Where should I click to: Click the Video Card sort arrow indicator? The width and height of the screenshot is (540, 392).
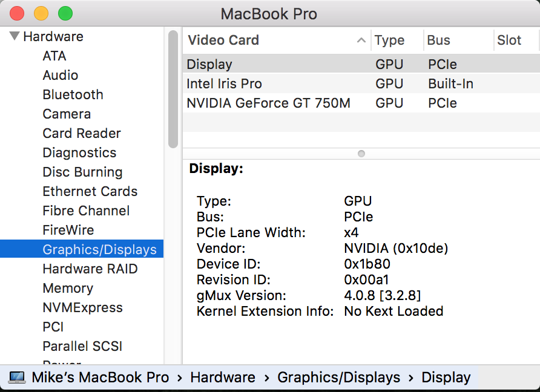click(x=361, y=40)
